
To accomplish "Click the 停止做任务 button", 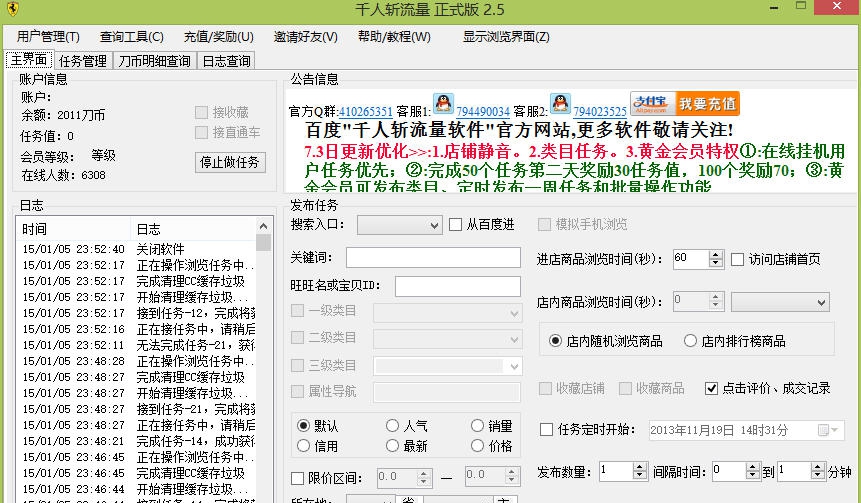I will 230,162.
